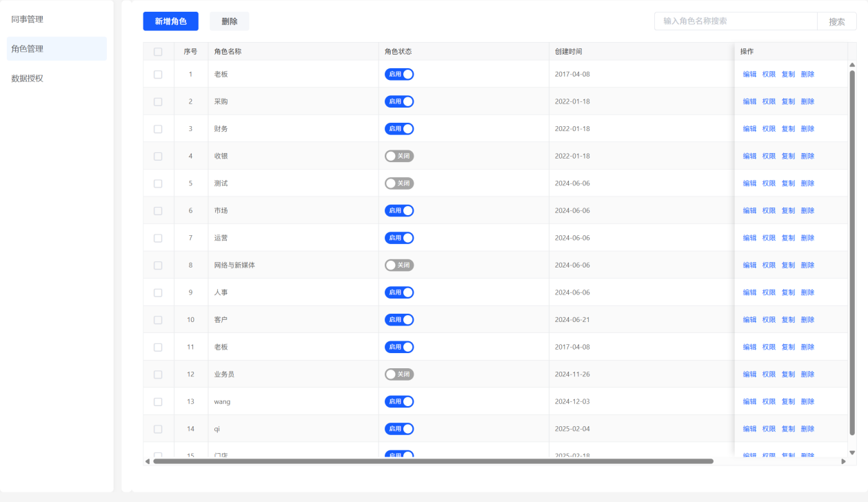Select the checkbox for the 业务员 row
The image size is (868, 502).
pyautogui.click(x=158, y=374)
